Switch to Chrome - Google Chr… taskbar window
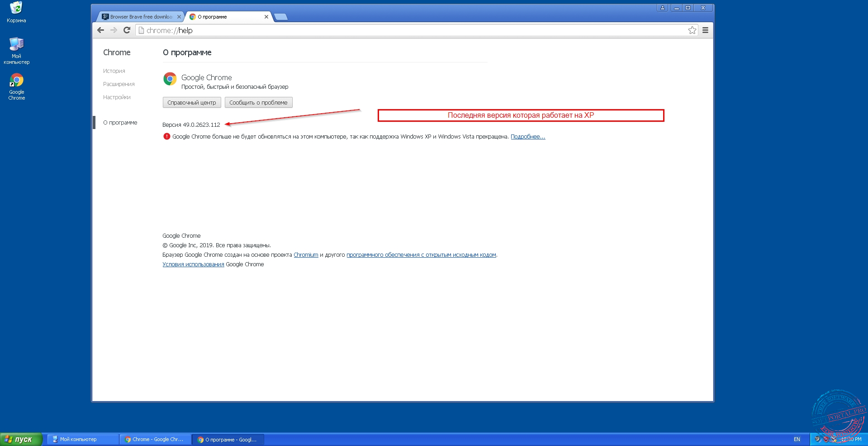This screenshot has height=446, width=868. 155,439
